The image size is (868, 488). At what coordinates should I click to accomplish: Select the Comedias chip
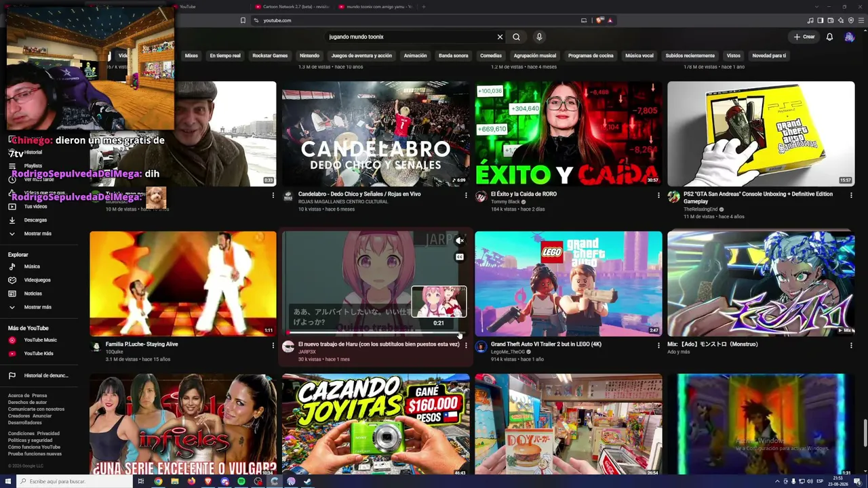click(x=491, y=56)
